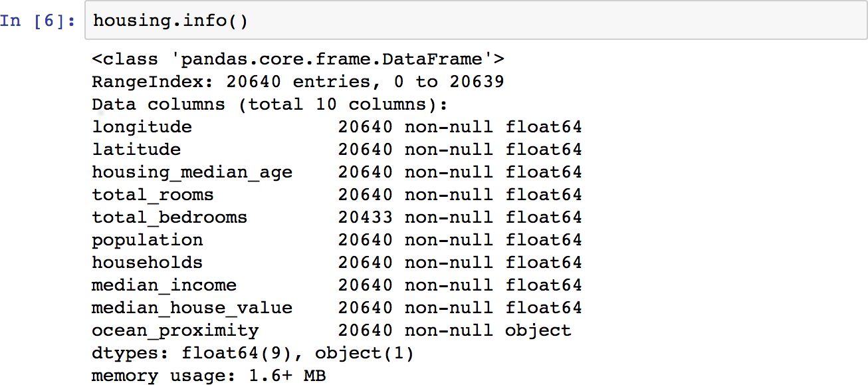Image resolution: width=868 pixels, height=385 pixels.
Task: Click the RangeIndex entries output line
Action: coord(298,82)
